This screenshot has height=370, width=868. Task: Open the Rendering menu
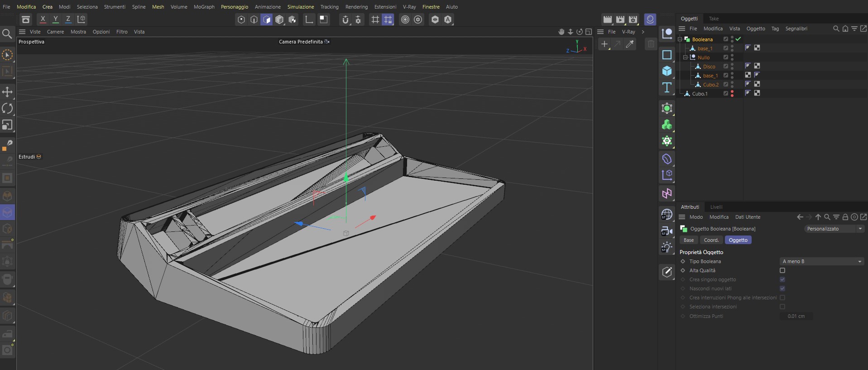click(x=356, y=7)
